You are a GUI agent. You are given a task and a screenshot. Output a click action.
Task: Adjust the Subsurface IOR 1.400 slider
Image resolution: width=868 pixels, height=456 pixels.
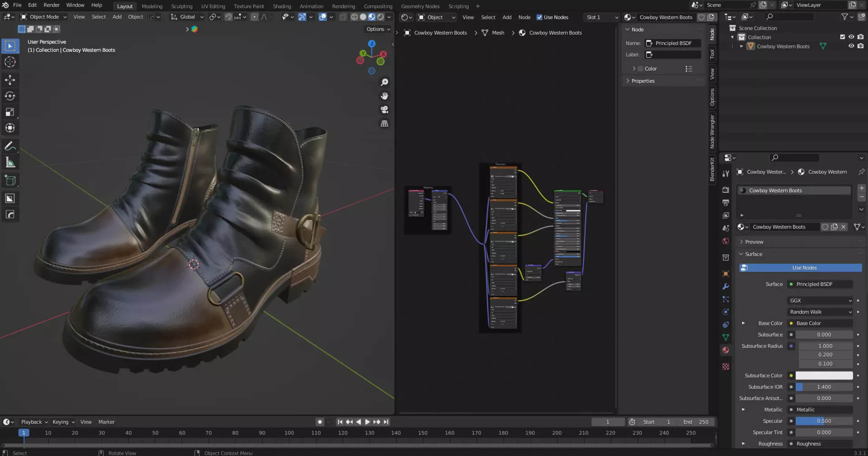click(x=824, y=387)
